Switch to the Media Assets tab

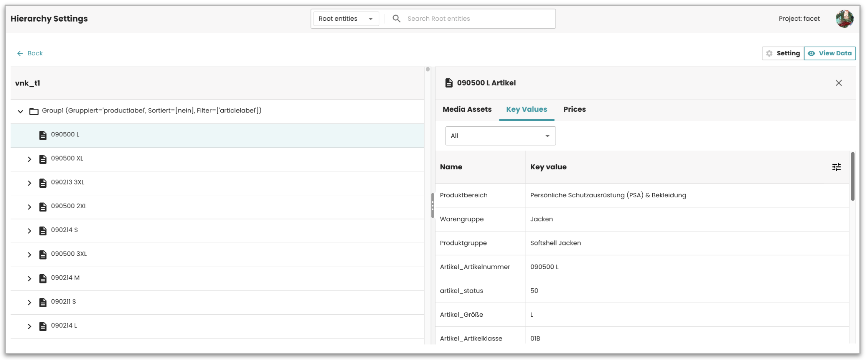(x=467, y=109)
